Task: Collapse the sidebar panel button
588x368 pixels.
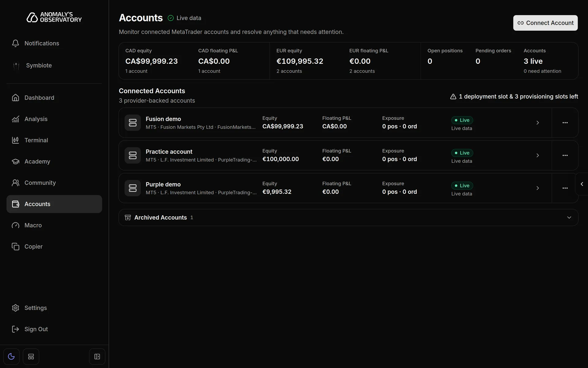Action: click(x=97, y=356)
